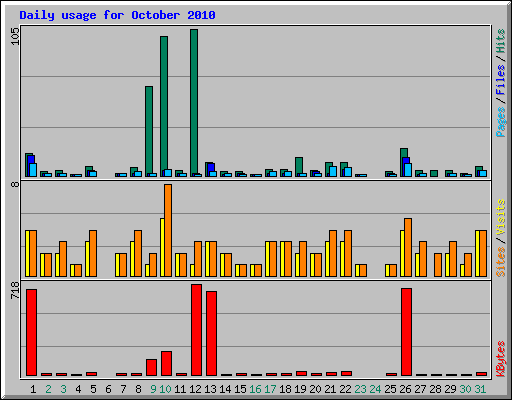The width and height of the screenshot is (512, 400).
Task: Select the orange Sites bar for day 1
Action: tap(33, 253)
